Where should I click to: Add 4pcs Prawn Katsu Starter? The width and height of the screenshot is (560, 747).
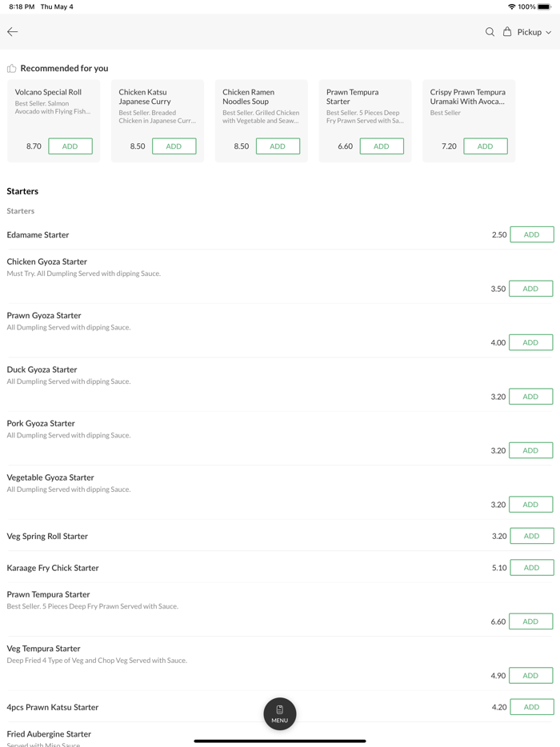tap(531, 707)
